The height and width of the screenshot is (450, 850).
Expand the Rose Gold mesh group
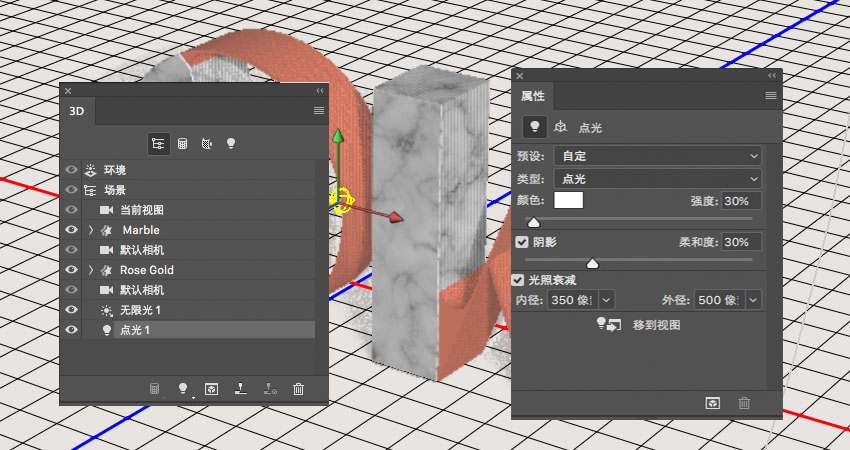tap(91, 269)
